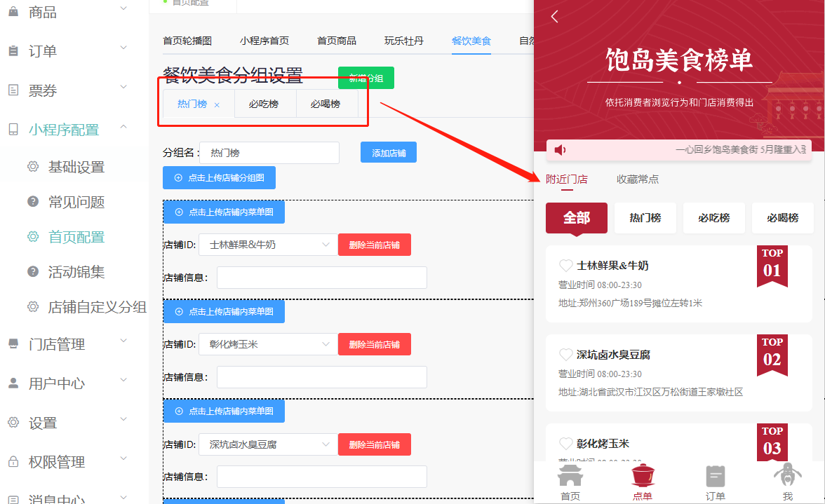Open the 订单 icon in bottom bar
Image resolution: width=825 pixels, height=504 pixels.
pyautogui.click(x=715, y=477)
